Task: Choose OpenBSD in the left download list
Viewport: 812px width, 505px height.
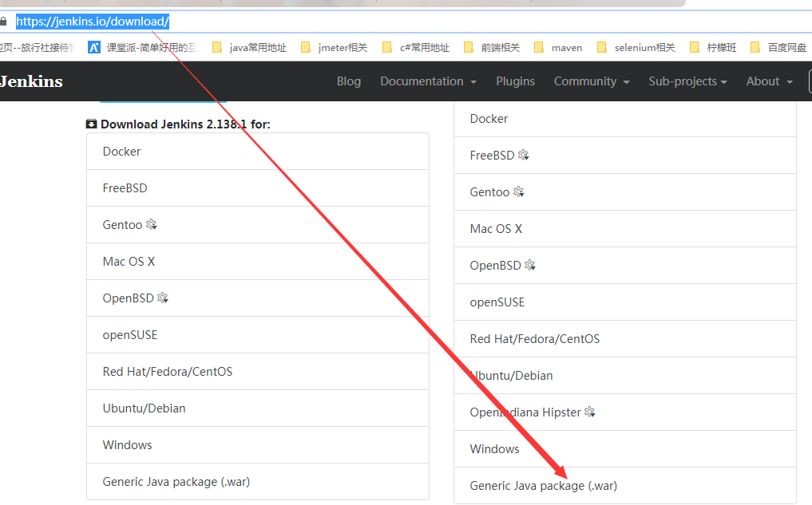Action: tap(258, 298)
